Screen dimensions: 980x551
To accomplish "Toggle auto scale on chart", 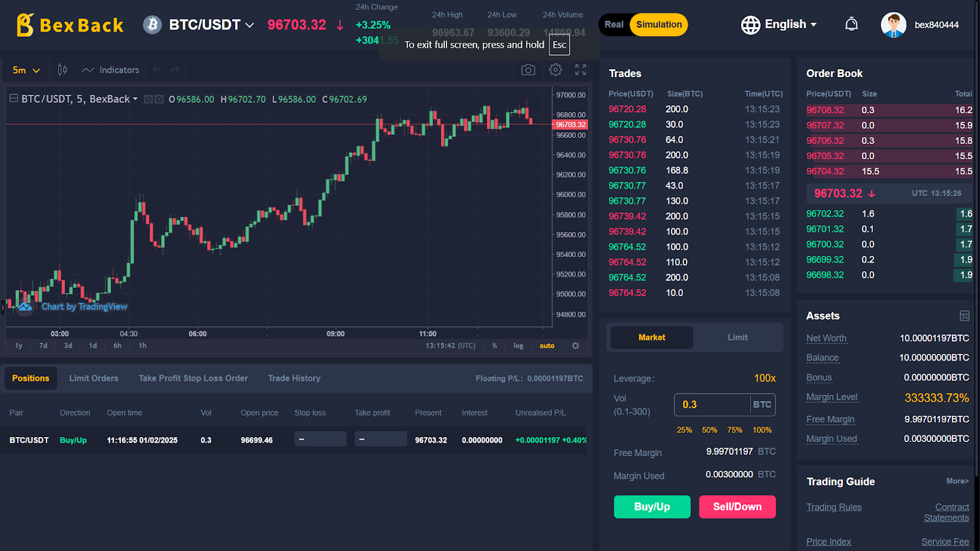I will [547, 346].
